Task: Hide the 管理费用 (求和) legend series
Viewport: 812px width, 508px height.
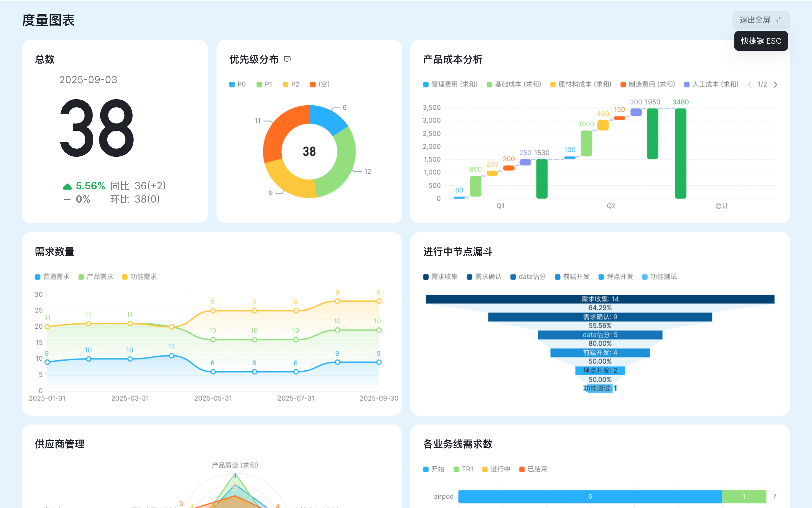Action: [450, 84]
